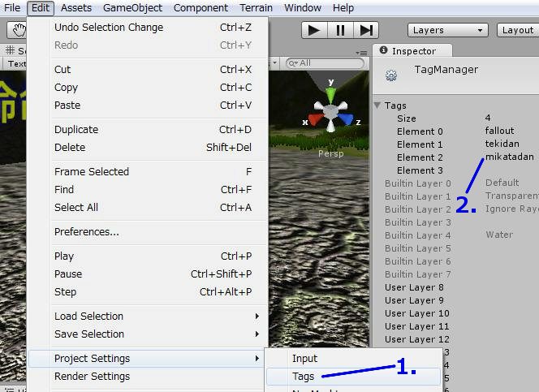Open the Assets menu
539x392 pixels.
point(76,7)
